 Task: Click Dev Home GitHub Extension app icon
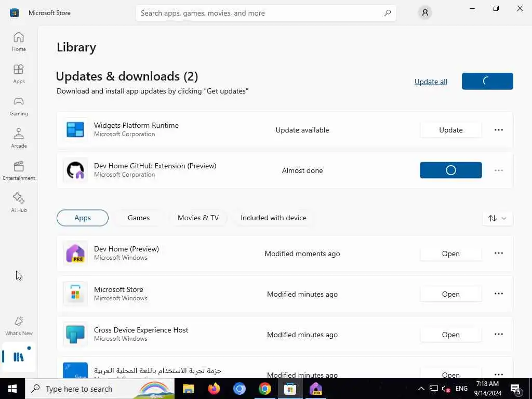click(x=75, y=170)
